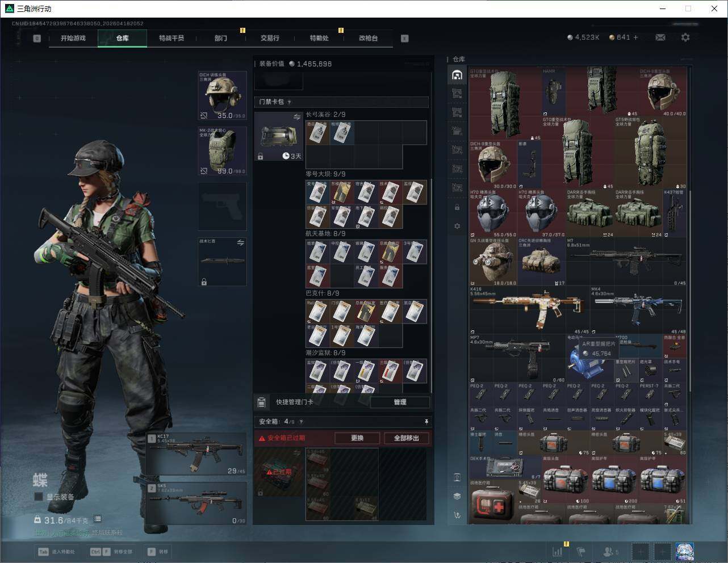
Task: Go to the 交易行 tab
Action: click(x=270, y=38)
